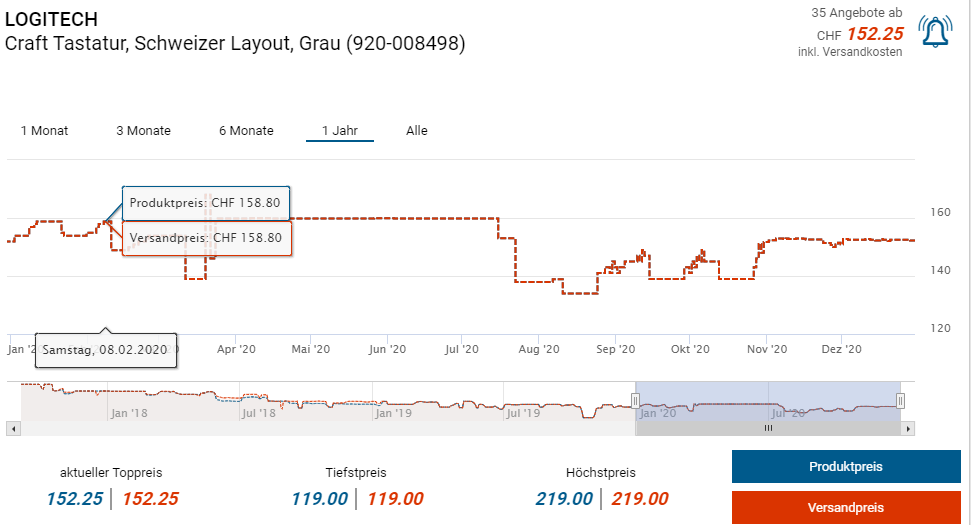
Task: Click the navigator left range handle
Action: (x=635, y=401)
